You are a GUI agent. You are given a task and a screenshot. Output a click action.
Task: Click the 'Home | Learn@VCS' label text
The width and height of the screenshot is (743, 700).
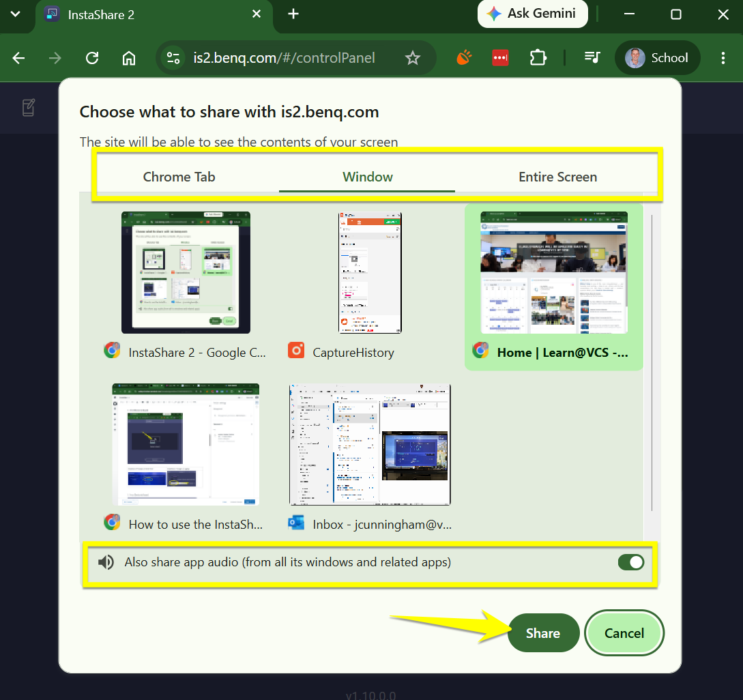(x=562, y=353)
